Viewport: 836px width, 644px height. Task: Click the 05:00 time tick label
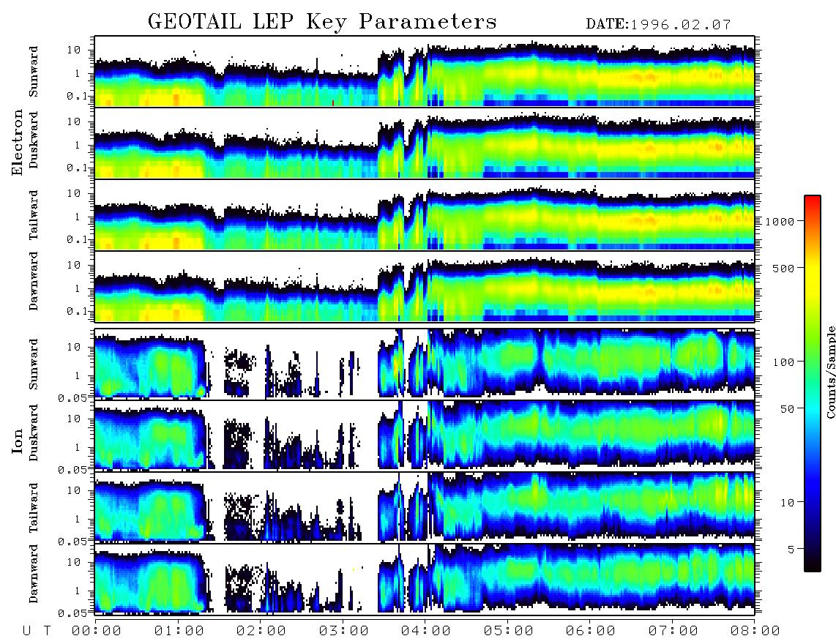pyautogui.click(x=509, y=631)
